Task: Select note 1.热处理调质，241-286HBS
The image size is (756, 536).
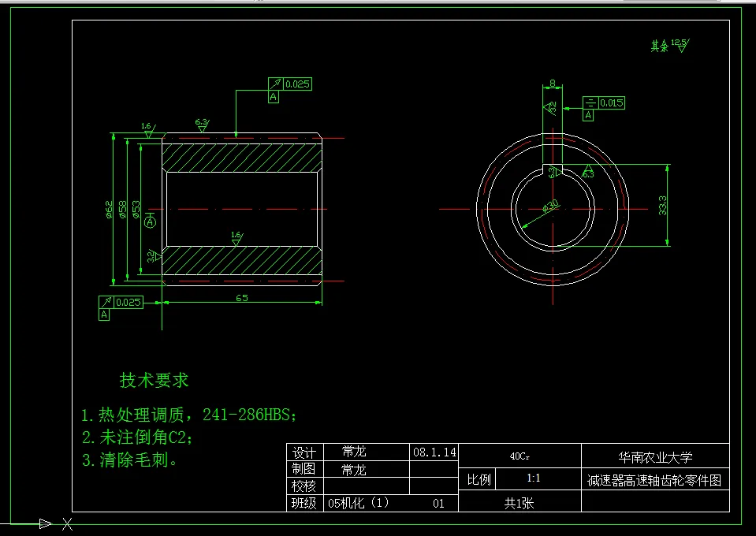Action: pyautogui.click(x=188, y=415)
